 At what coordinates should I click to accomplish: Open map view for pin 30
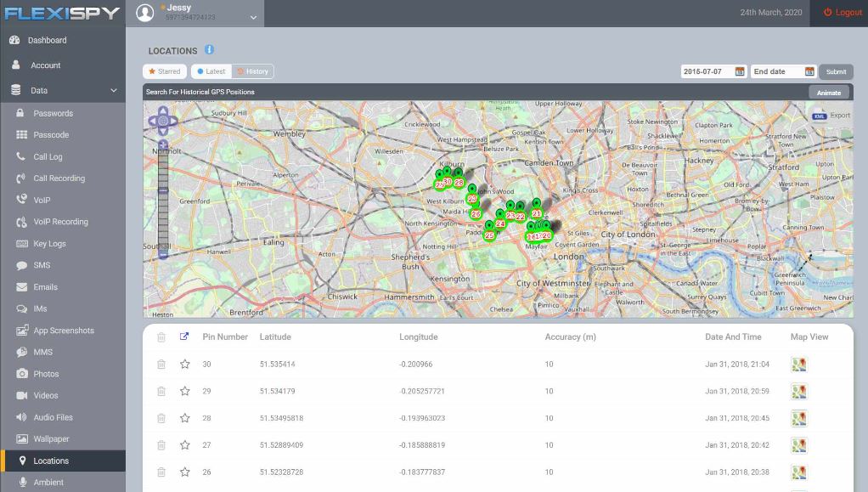[x=799, y=364]
